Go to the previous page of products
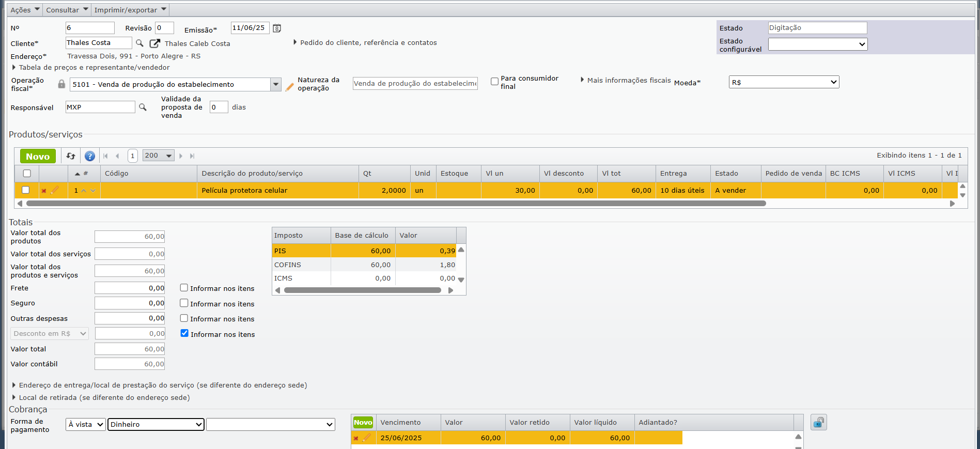 117,156
